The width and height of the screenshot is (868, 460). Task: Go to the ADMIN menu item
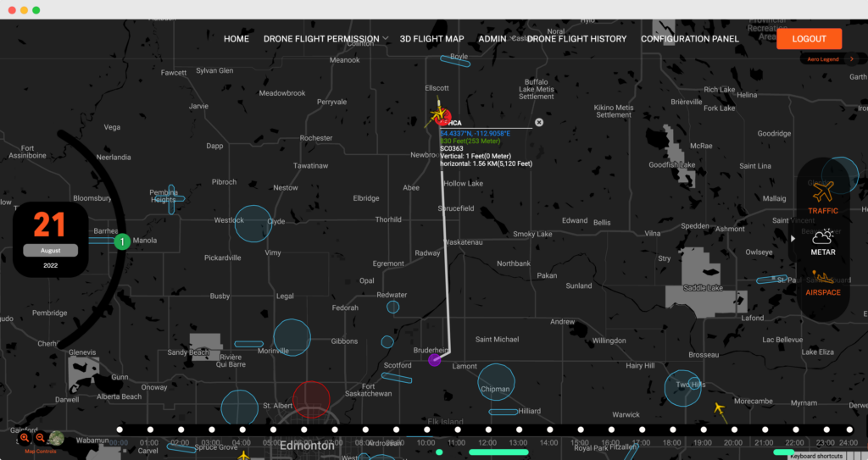492,39
